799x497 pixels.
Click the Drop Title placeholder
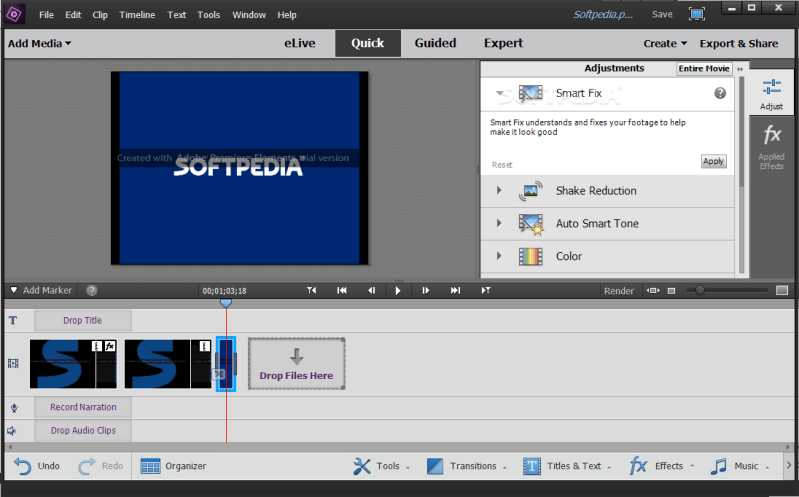[x=83, y=320]
